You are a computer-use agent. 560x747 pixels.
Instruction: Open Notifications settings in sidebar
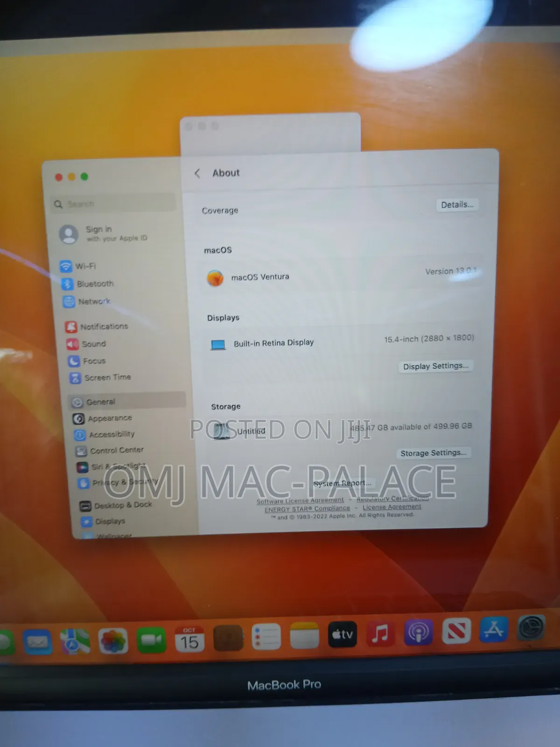[x=97, y=326]
